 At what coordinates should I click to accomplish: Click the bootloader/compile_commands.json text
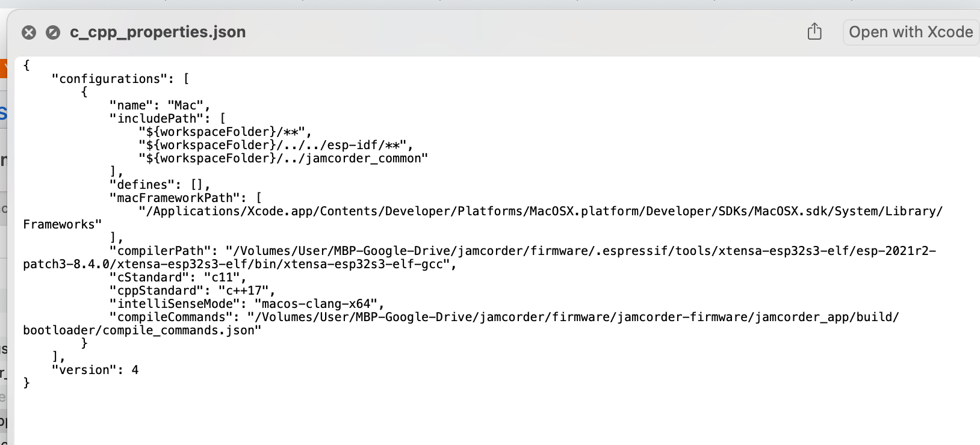[x=142, y=330]
